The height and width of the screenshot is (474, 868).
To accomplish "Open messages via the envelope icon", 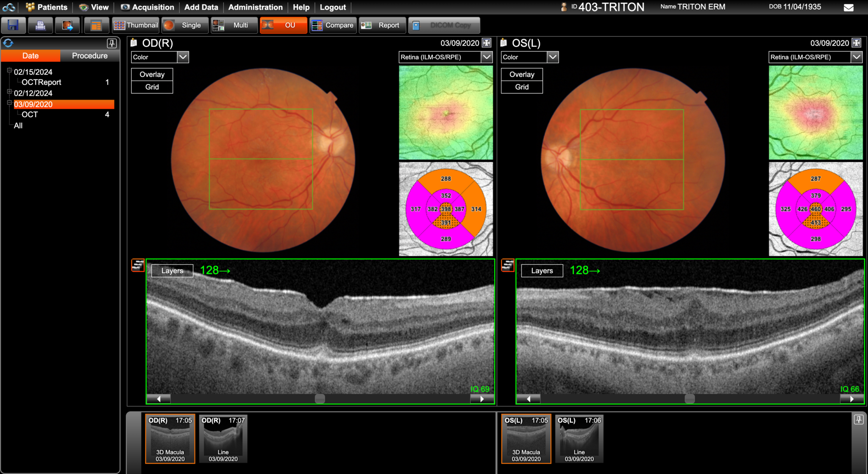I will coord(849,7).
